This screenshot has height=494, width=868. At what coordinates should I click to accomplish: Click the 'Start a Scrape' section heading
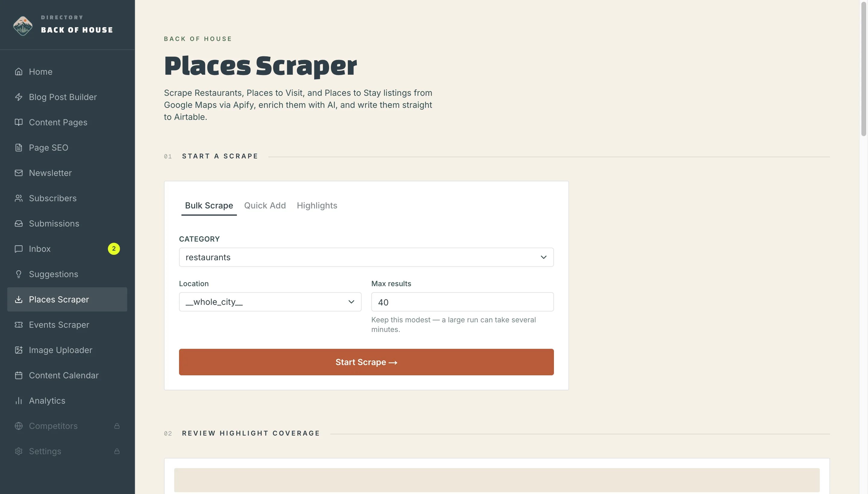220,156
